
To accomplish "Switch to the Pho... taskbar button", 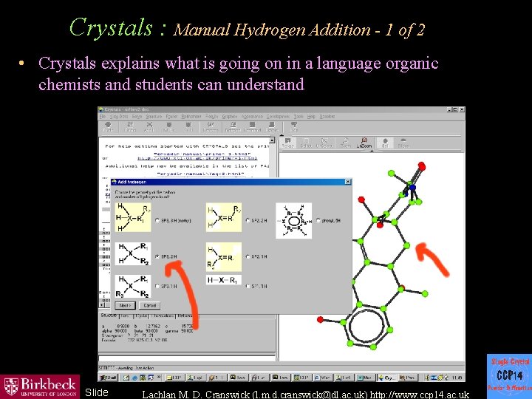I will (x=406, y=377).
